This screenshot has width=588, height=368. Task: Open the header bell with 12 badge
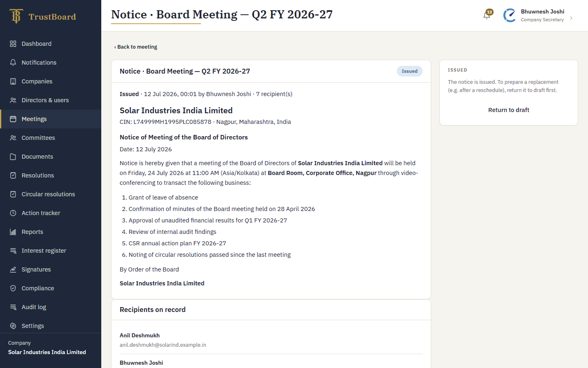[488, 15]
